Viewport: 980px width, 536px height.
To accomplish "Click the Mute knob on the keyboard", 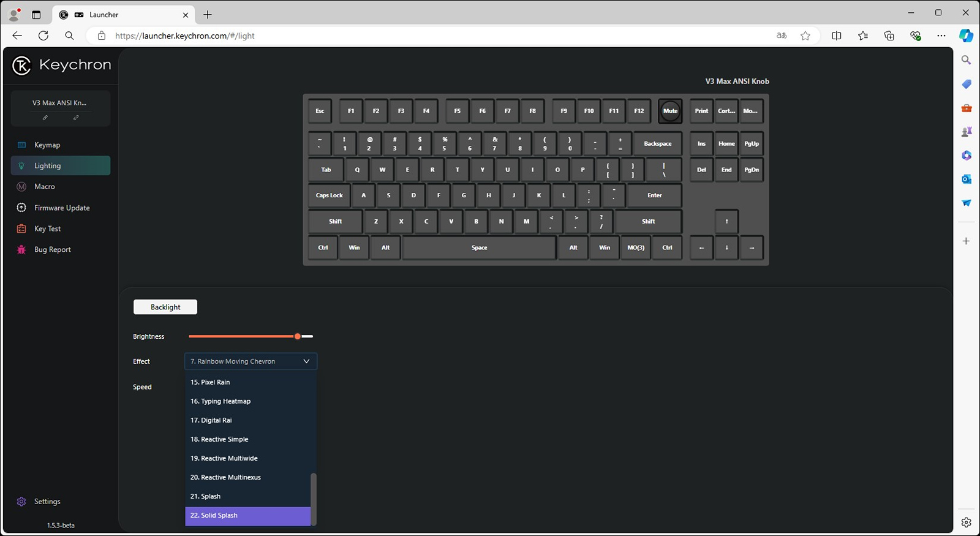I will point(670,111).
